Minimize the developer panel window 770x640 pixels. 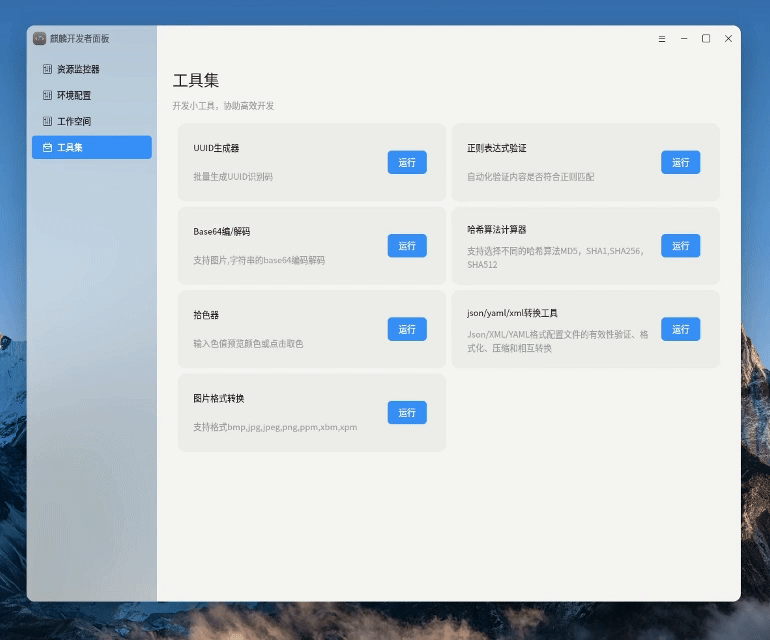point(684,39)
